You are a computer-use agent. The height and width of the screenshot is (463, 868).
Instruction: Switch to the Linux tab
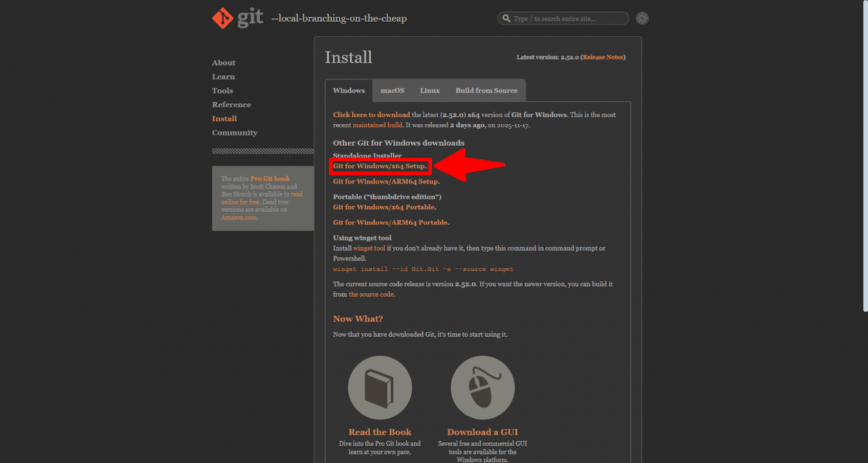click(430, 90)
